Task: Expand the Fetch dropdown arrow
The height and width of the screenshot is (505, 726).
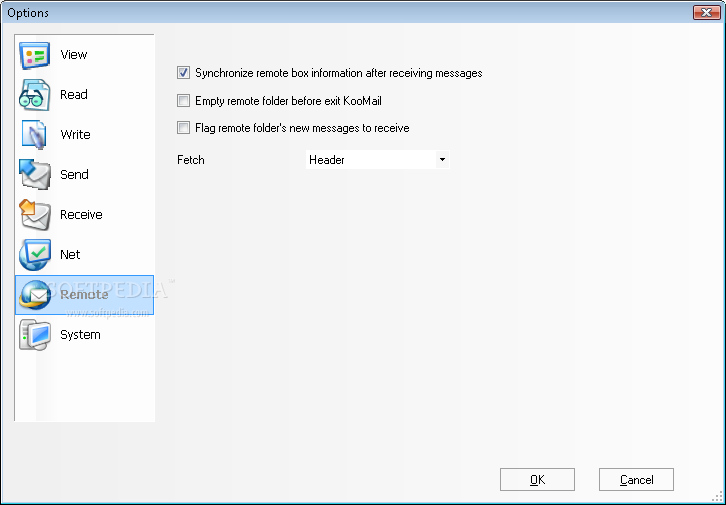Action: pyautogui.click(x=442, y=160)
